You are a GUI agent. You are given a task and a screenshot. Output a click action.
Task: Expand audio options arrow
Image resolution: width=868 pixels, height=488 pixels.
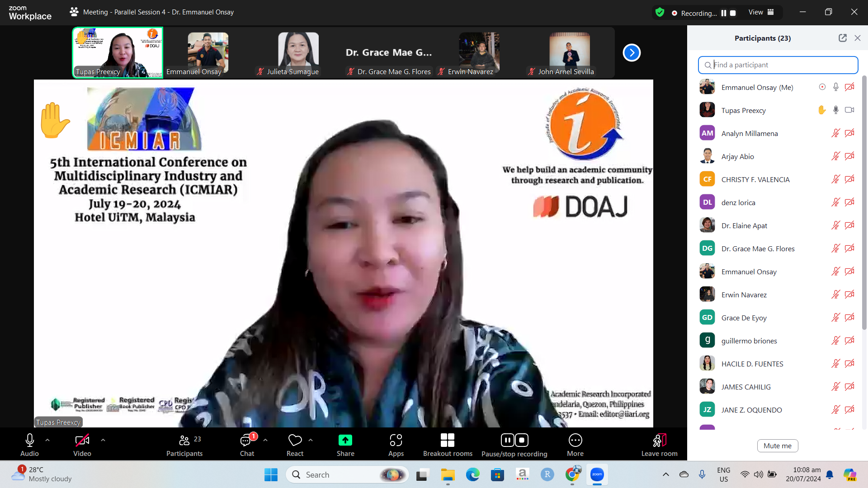pos(47,440)
